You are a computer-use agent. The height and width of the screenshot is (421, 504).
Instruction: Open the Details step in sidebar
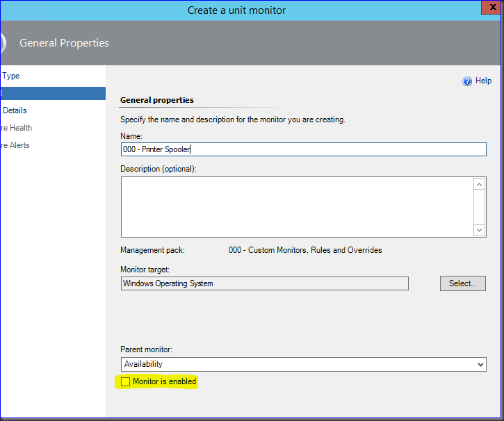coord(15,110)
